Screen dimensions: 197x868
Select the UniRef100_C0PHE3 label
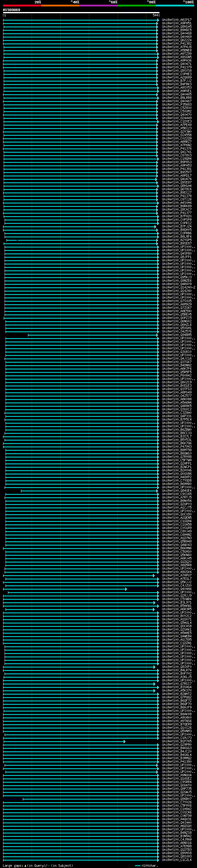coord(176,74)
